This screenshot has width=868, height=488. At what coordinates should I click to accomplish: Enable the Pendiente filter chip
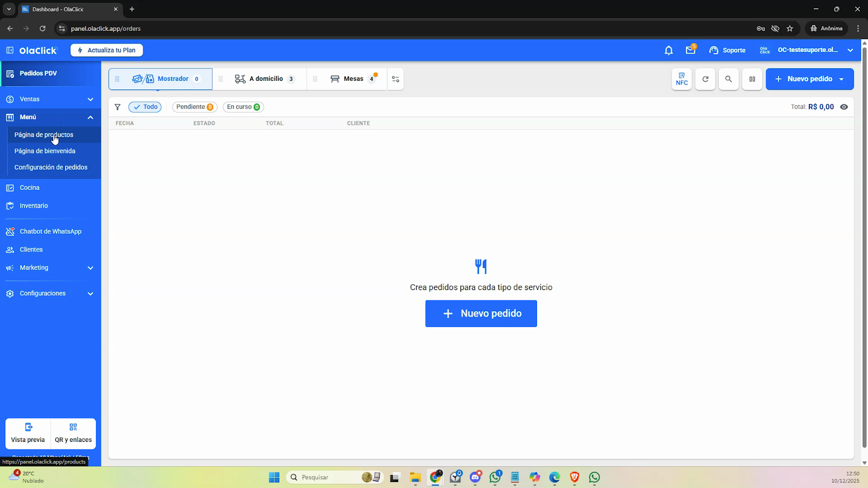[x=194, y=107]
